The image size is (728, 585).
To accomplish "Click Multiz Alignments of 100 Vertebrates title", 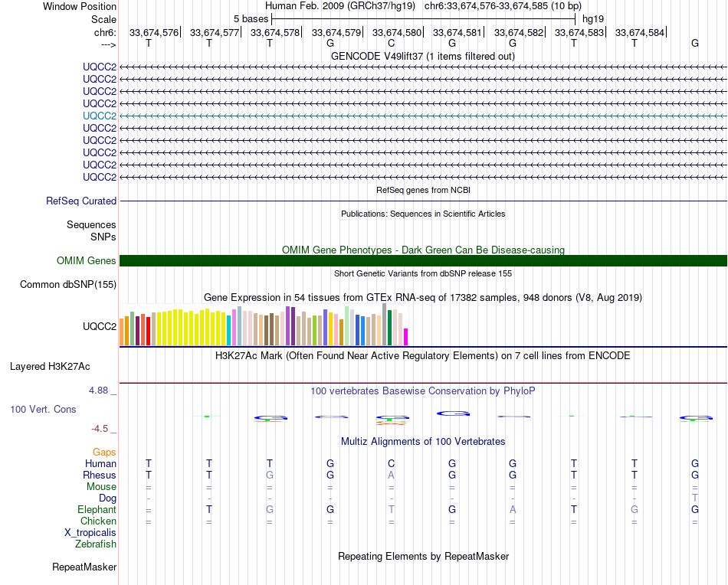I will click(423, 442).
